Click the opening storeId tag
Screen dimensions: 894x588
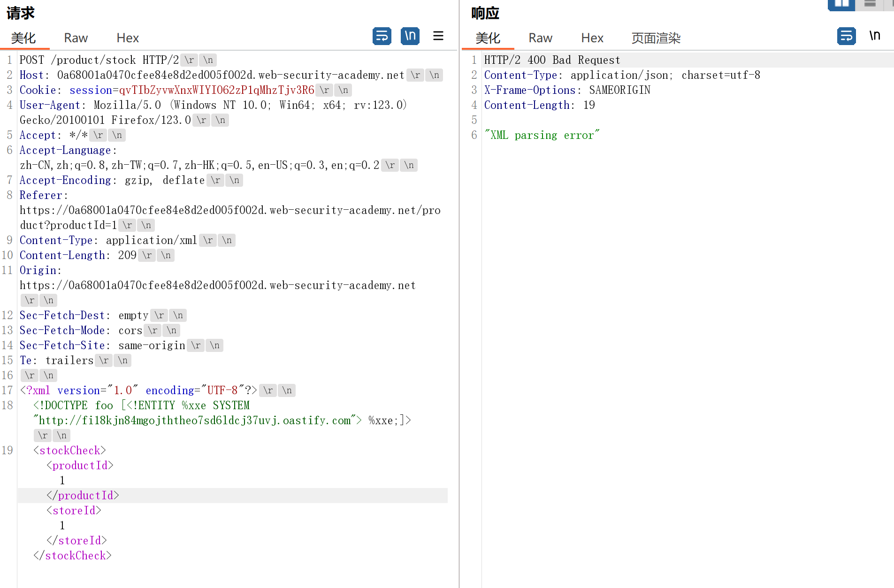(74, 511)
